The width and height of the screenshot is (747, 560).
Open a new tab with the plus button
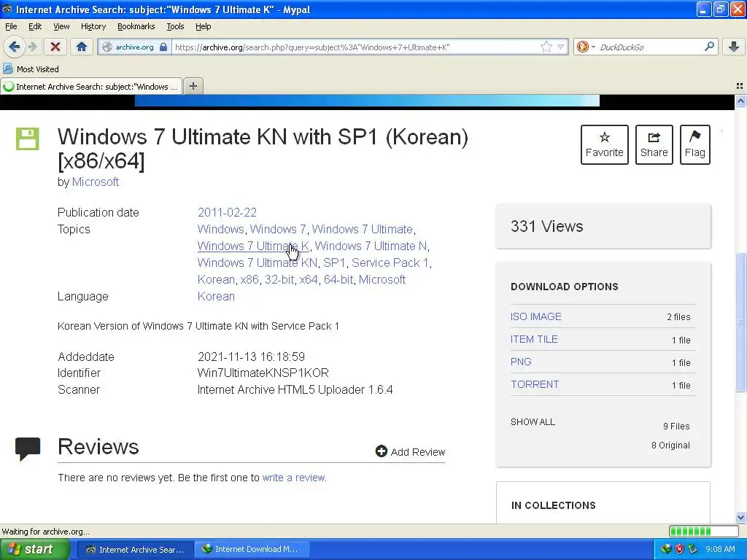click(193, 86)
